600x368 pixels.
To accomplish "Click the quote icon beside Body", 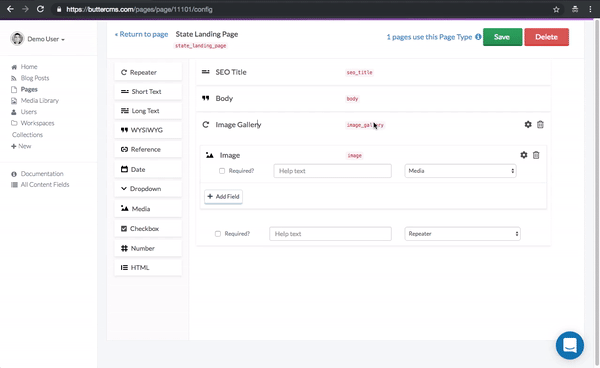I will coord(205,98).
